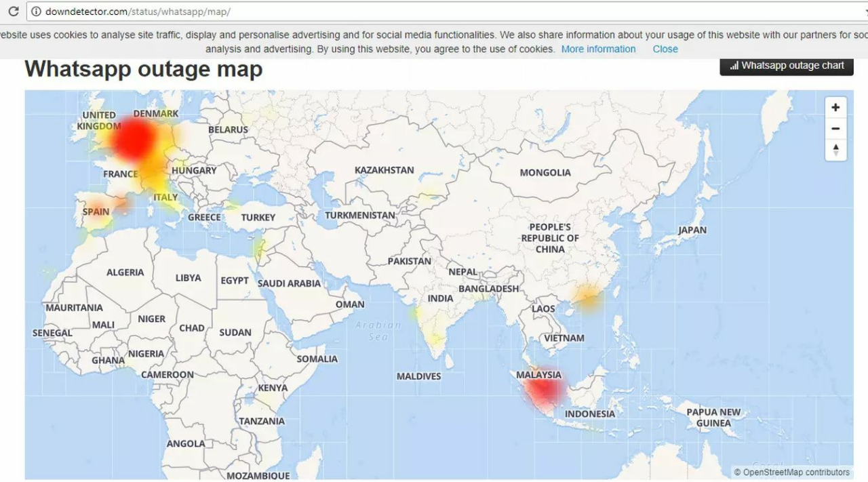Viewport: 868px width, 482px height.
Task: Click the KAZAKHSTAN label on the map
Action: click(384, 170)
